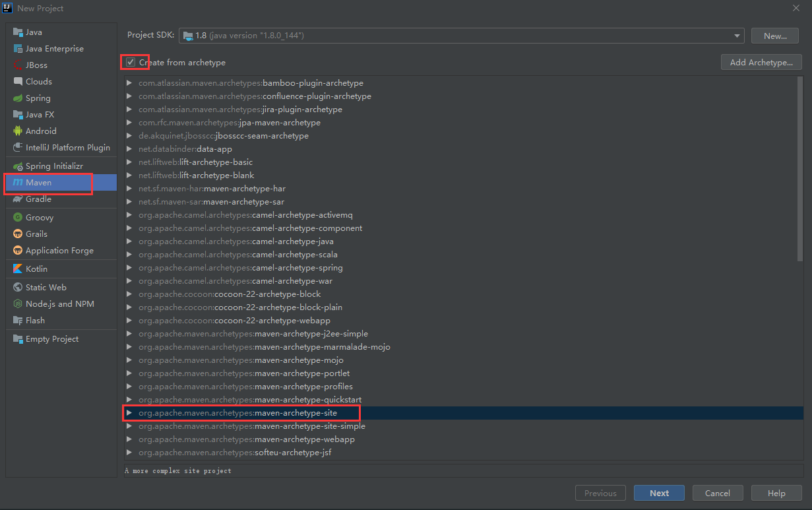
Task: Click the Cancel button
Action: pyautogui.click(x=717, y=493)
